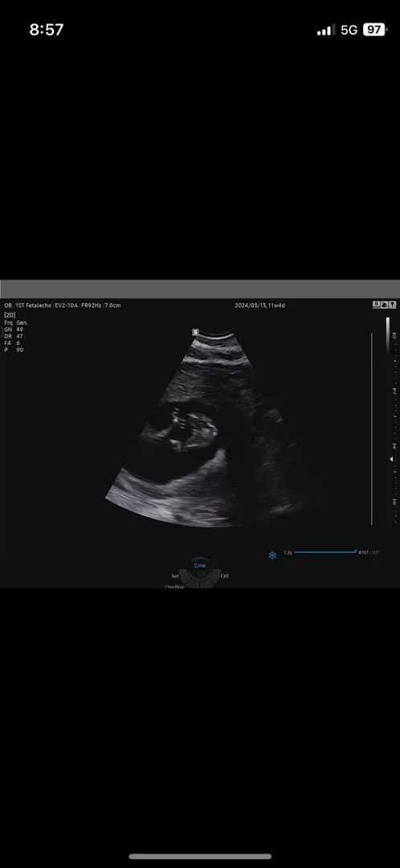Click the S icon in top-right status group
This screenshot has width=400, height=868.
376,305
